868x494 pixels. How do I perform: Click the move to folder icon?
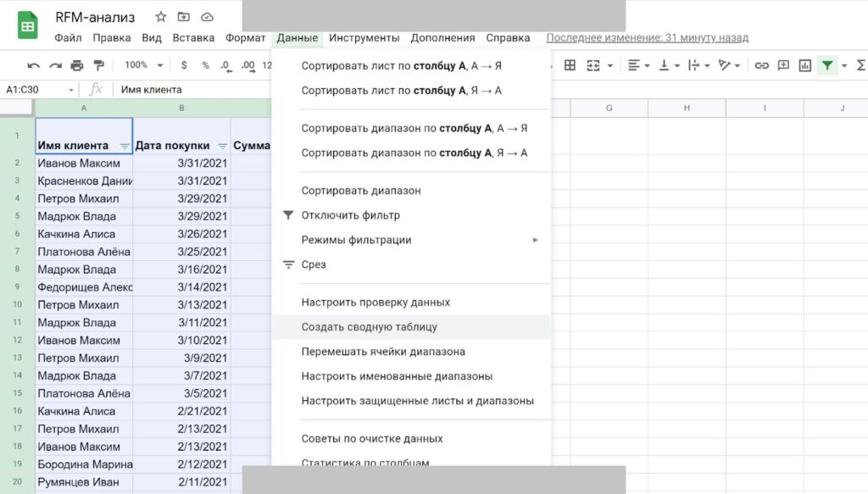[184, 17]
